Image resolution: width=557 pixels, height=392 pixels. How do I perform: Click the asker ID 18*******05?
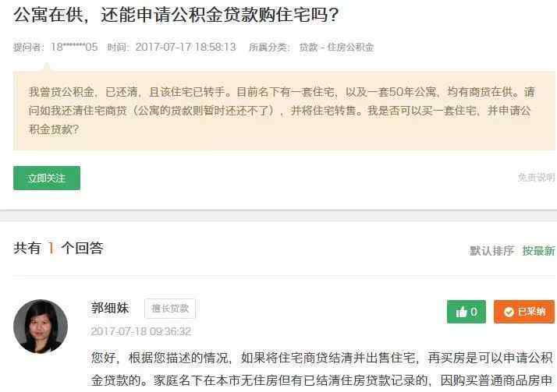[74, 47]
